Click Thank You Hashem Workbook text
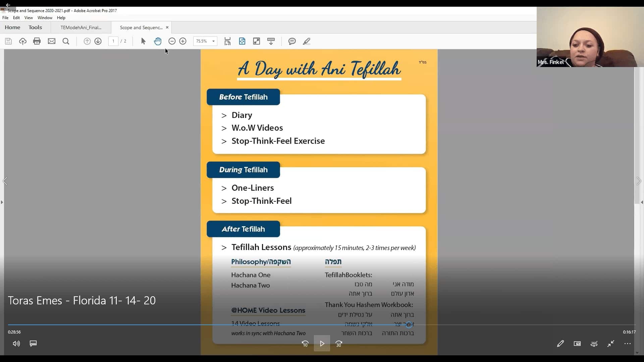The height and width of the screenshot is (362, 644). 369,305
